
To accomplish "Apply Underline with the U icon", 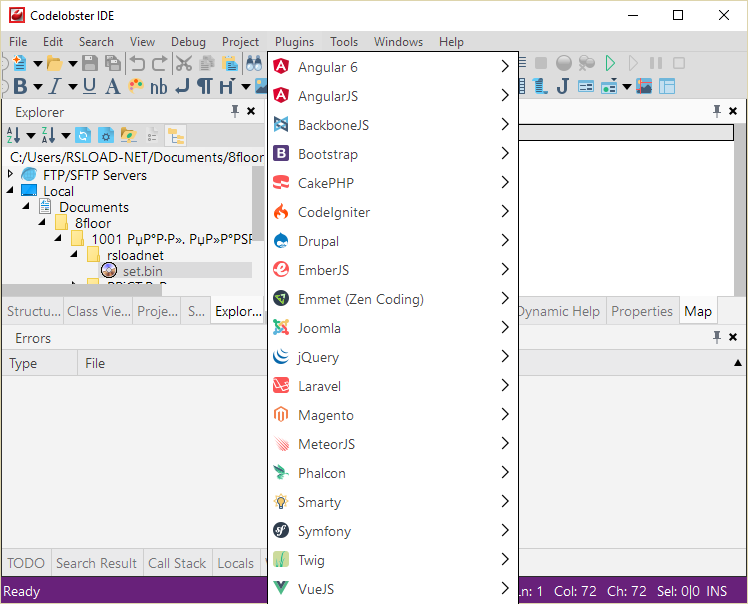I will click(x=89, y=87).
